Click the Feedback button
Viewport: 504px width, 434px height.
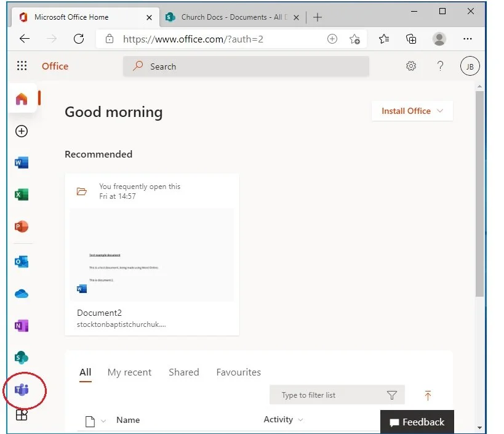(x=417, y=422)
